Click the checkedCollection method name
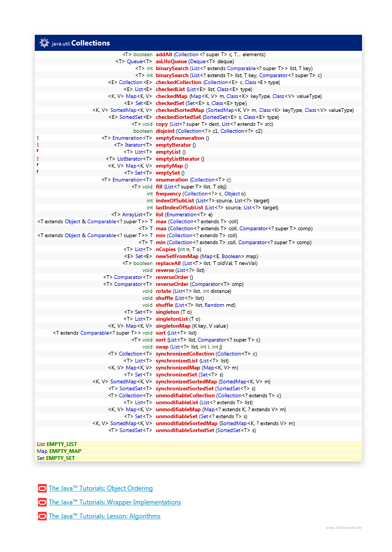392x552 pixels. (178, 82)
